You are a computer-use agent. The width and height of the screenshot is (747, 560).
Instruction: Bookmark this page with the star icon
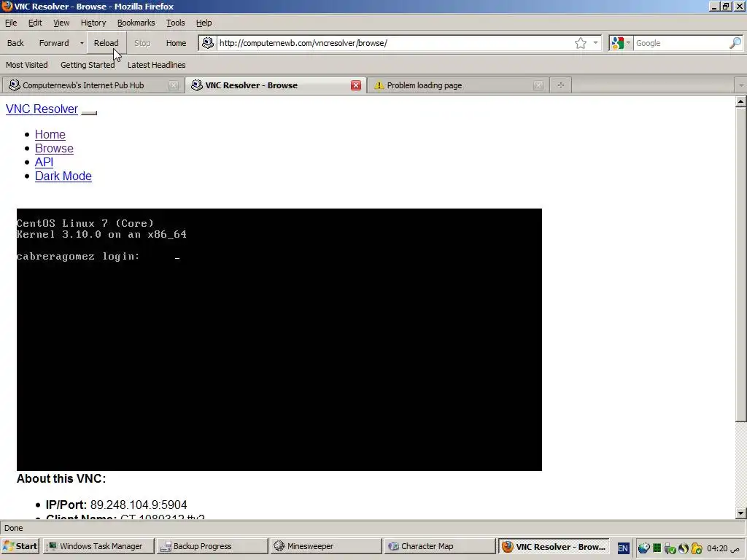tap(580, 43)
